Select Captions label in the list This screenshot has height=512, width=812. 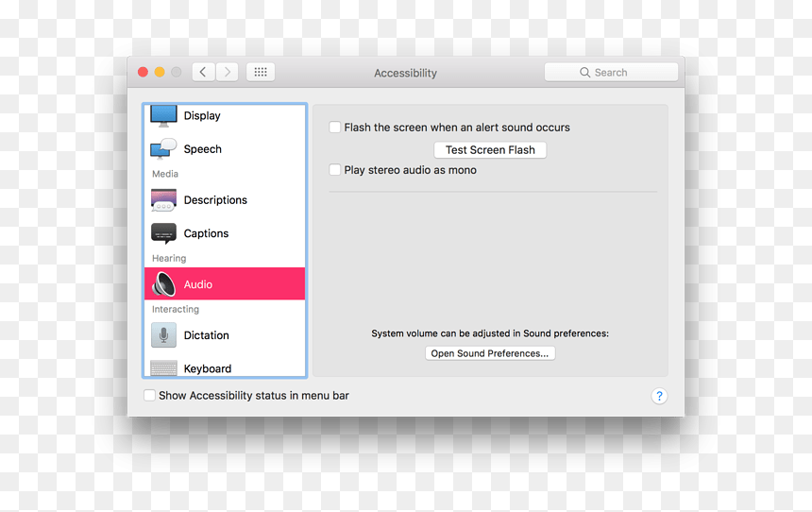pyautogui.click(x=206, y=233)
